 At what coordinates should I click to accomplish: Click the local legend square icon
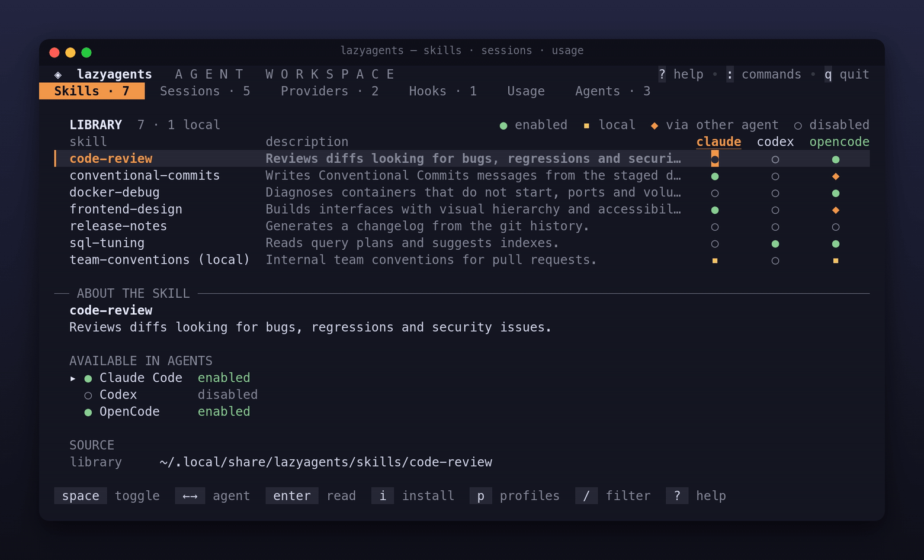pos(586,125)
